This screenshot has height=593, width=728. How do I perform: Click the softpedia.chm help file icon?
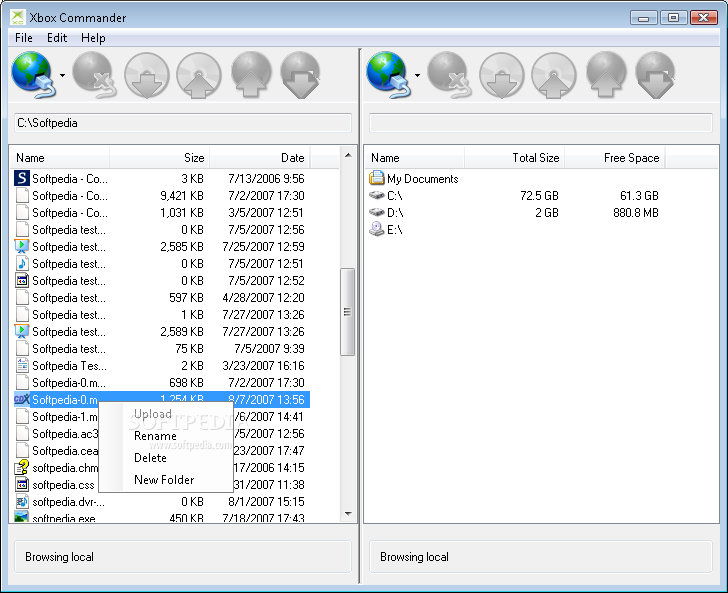(22, 467)
